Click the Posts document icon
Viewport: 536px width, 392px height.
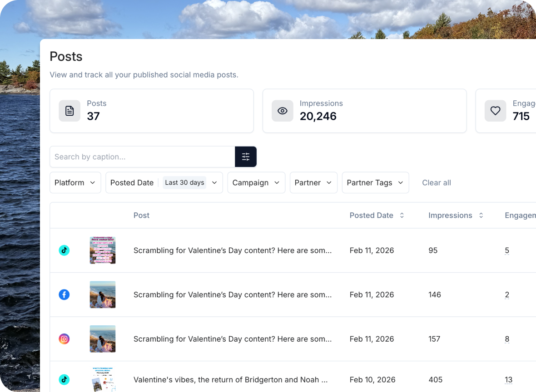pyautogui.click(x=69, y=111)
